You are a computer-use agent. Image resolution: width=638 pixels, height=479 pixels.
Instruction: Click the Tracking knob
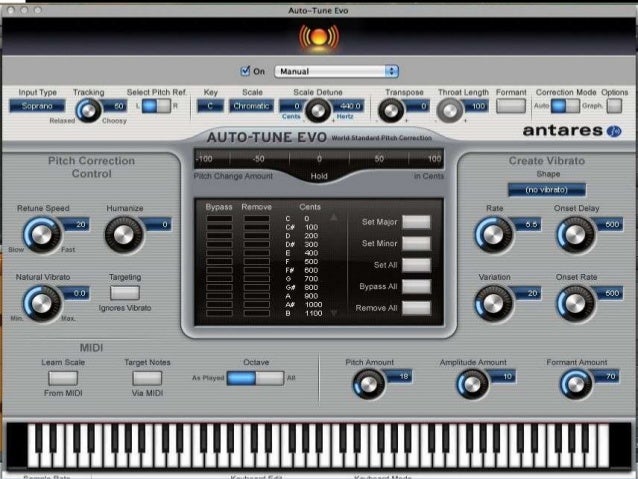click(x=88, y=110)
